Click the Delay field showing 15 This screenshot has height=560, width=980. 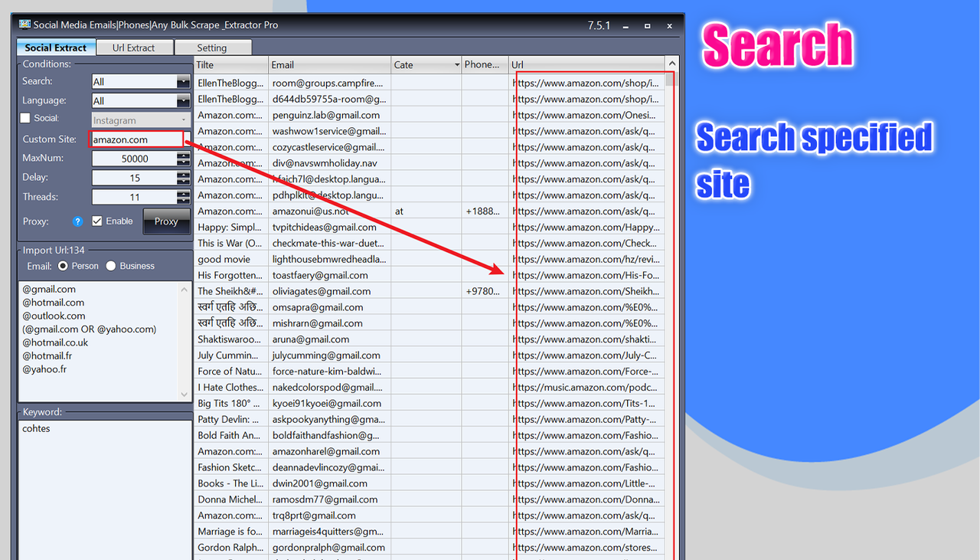(x=134, y=178)
